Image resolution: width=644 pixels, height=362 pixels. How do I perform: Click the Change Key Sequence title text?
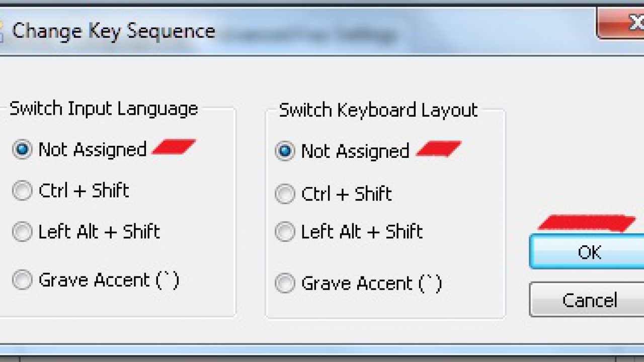(x=114, y=31)
